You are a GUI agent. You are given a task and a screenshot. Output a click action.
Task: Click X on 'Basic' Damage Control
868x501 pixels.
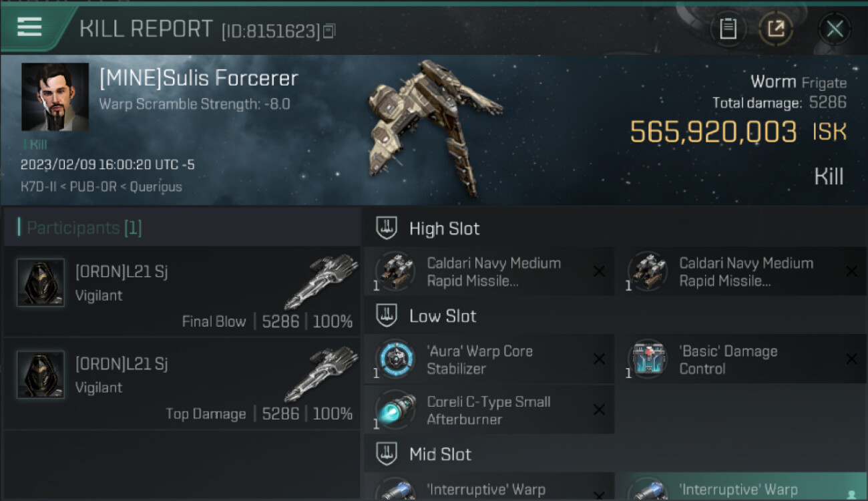tap(851, 359)
